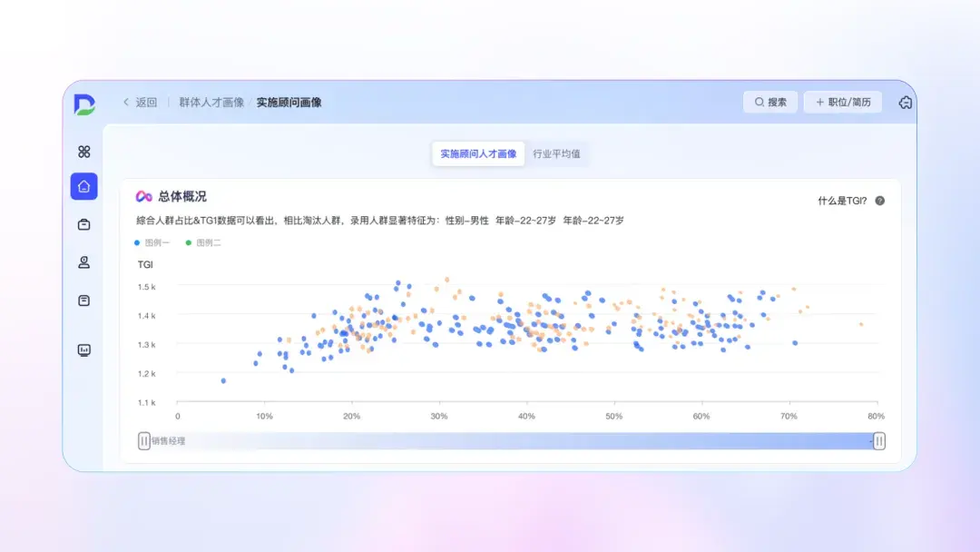
Task: Click the 实施顾问画像 breadcrumb title
Action: [x=289, y=103]
